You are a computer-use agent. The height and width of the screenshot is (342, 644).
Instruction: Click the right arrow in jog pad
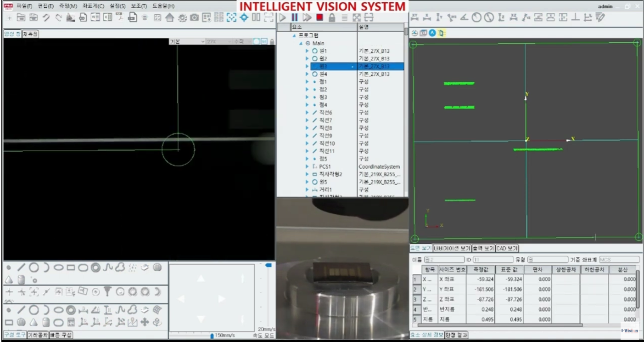pos(222,299)
